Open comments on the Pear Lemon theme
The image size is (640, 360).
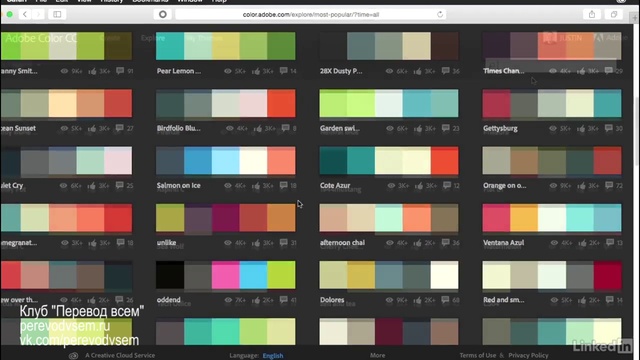283,71
